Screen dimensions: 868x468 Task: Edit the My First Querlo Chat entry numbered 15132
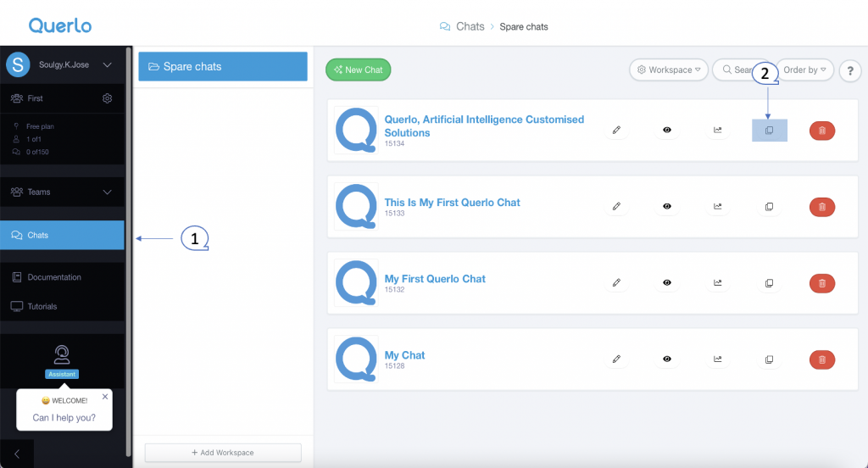[616, 283]
